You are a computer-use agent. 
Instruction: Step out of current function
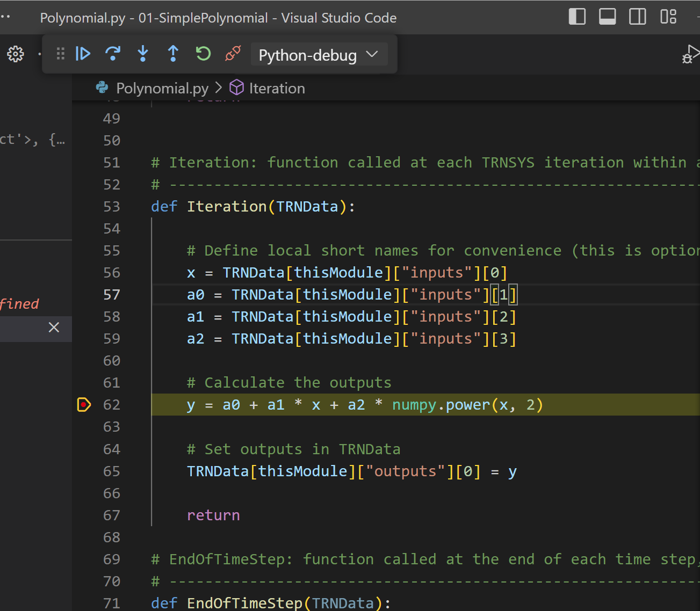coord(173,54)
